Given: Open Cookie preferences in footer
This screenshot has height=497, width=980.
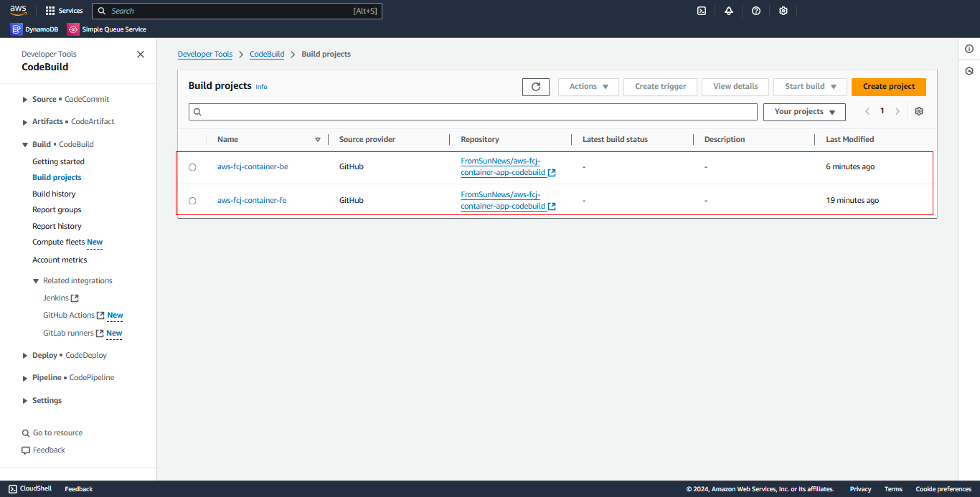Looking at the screenshot, I should (x=943, y=489).
